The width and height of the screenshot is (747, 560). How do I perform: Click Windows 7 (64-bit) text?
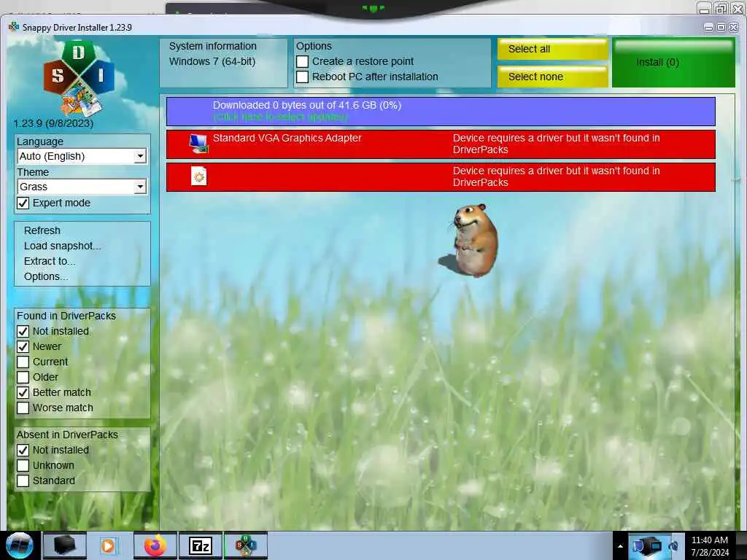pos(212,61)
